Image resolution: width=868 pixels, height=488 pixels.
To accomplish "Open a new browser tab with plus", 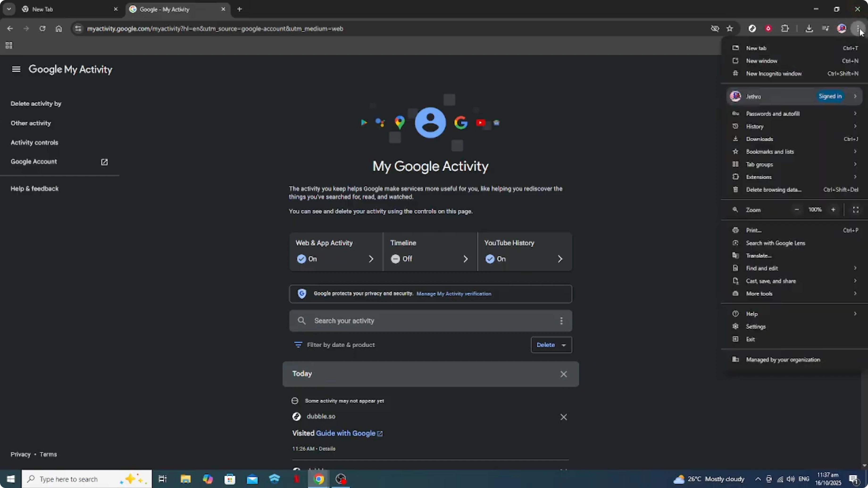I will [x=240, y=9].
